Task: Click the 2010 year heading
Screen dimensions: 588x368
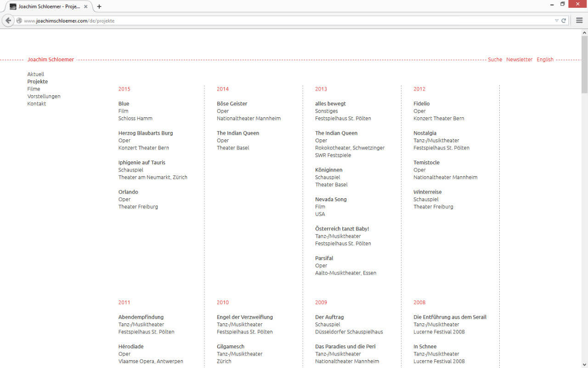Action: [x=223, y=302]
